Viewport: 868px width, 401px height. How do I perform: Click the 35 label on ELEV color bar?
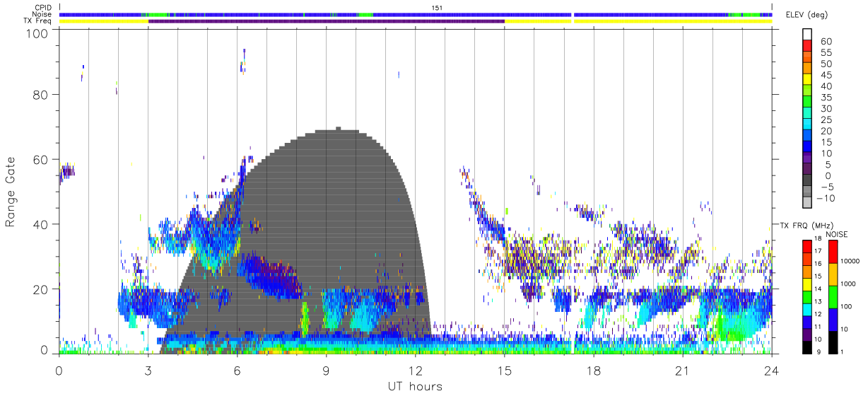[x=826, y=98]
